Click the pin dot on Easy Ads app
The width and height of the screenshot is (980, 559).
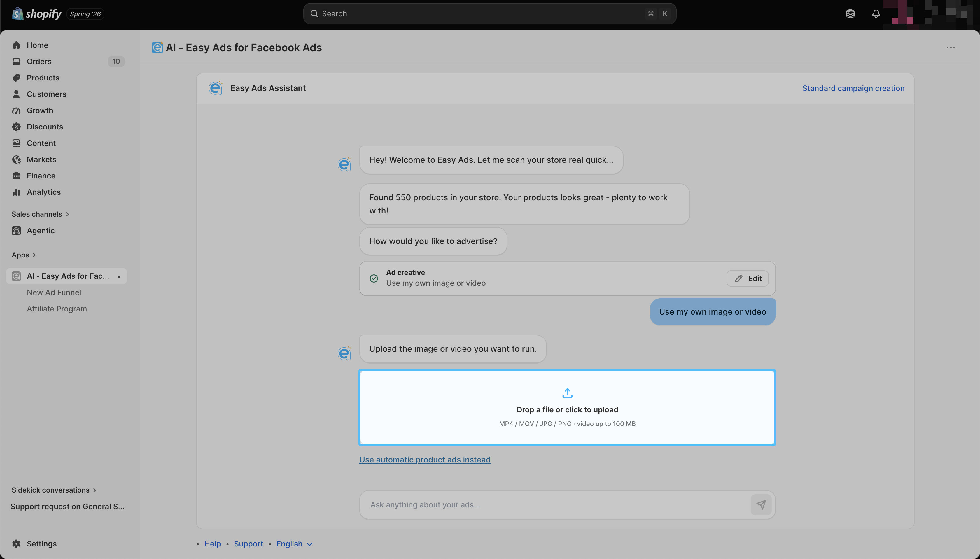[119, 276]
